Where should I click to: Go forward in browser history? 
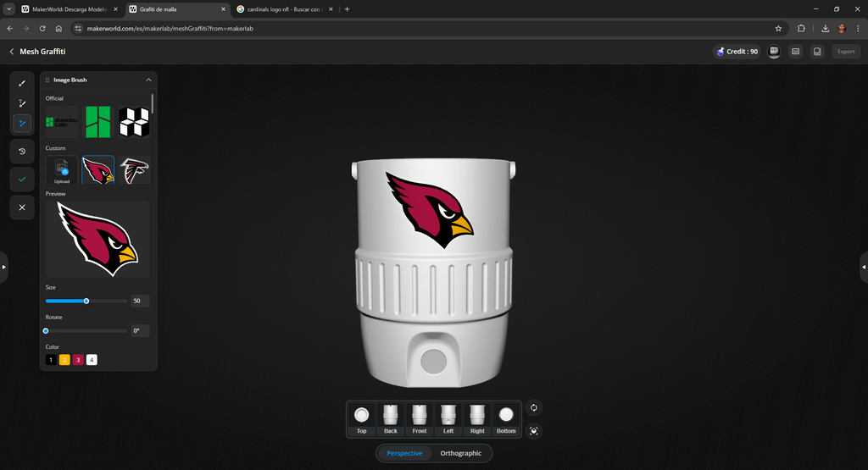point(26,28)
